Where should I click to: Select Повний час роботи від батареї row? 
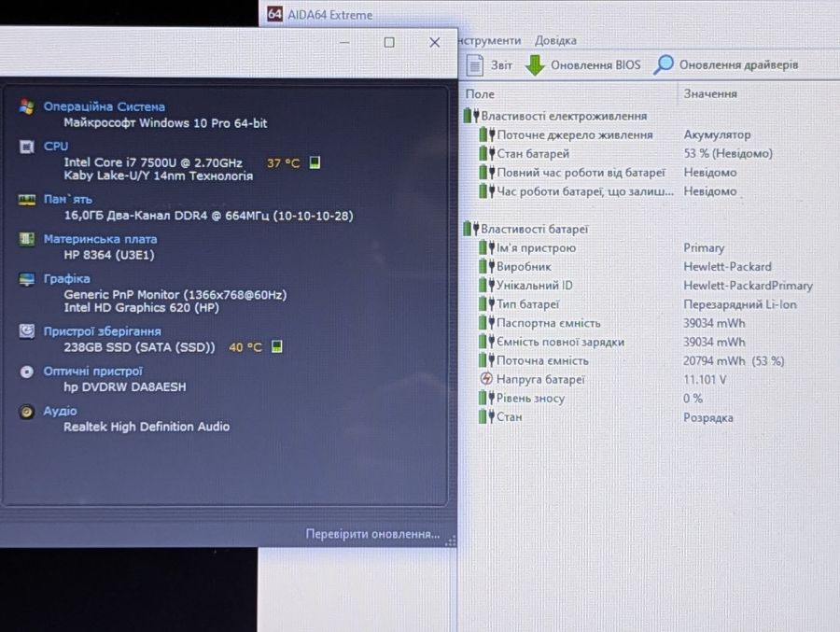(608, 173)
